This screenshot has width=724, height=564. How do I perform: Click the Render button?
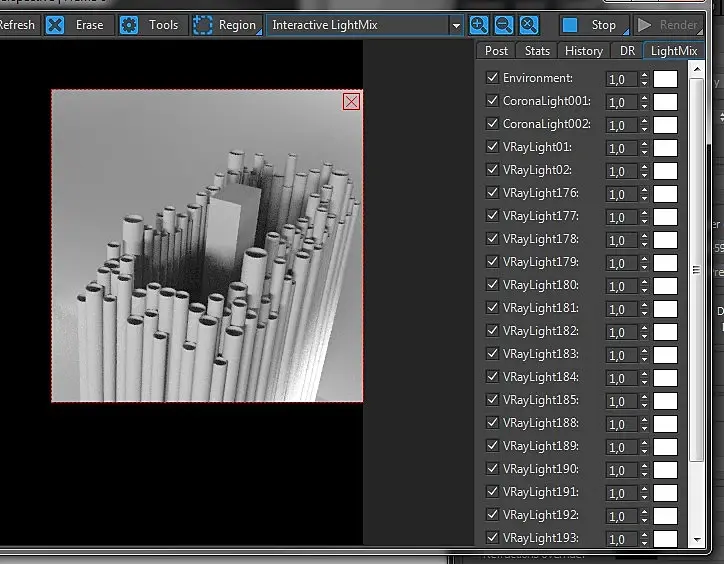point(668,25)
